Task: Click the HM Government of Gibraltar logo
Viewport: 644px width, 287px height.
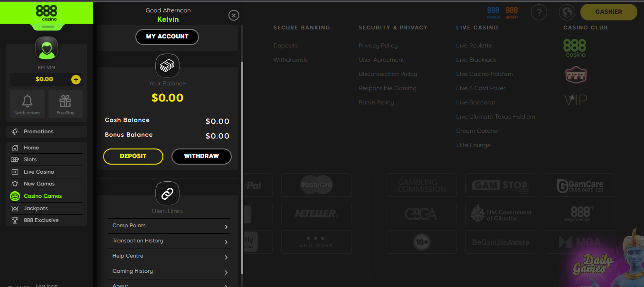Action: (x=501, y=213)
